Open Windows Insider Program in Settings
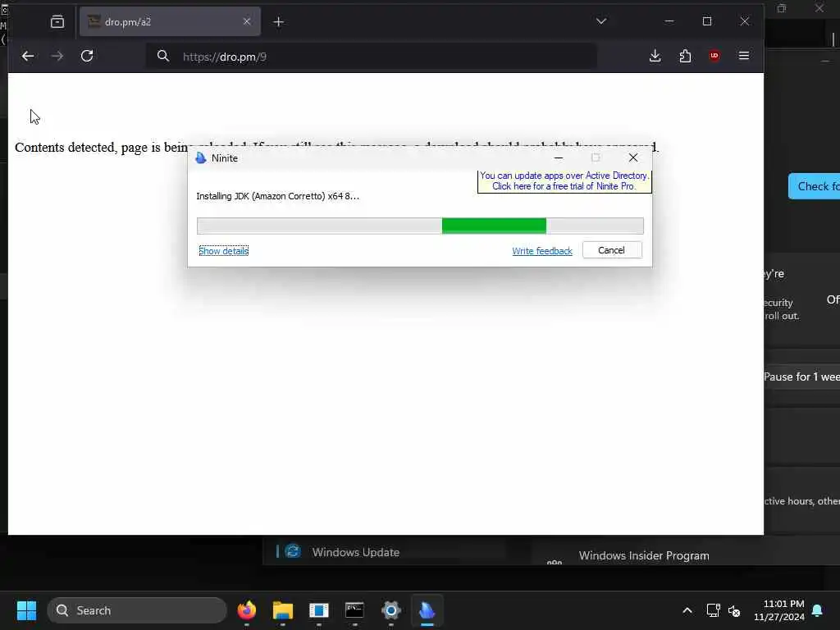The image size is (840, 630). coord(644,555)
